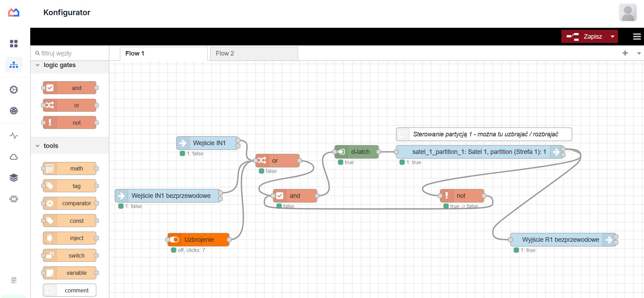Screen dimensions: 644x298
Task: Select the comparator node in tools palette
Action: pos(70,203)
